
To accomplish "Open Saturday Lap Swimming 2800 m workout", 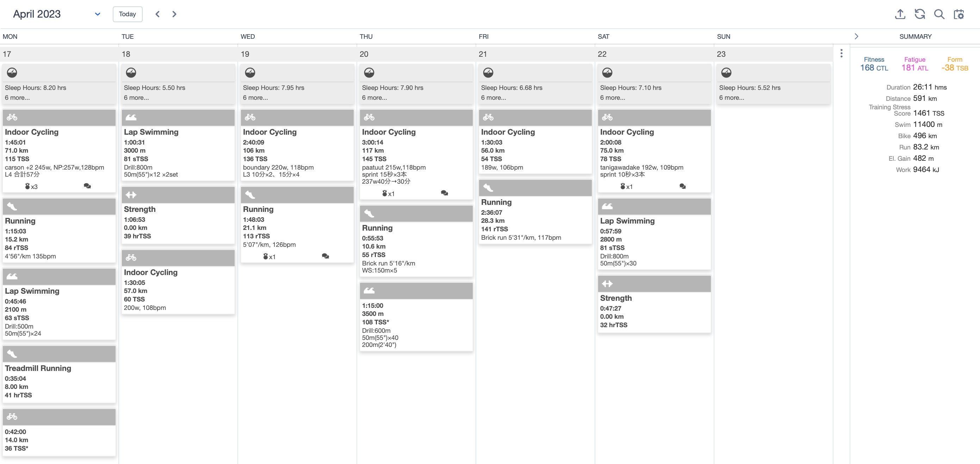I will click(655, 234).
